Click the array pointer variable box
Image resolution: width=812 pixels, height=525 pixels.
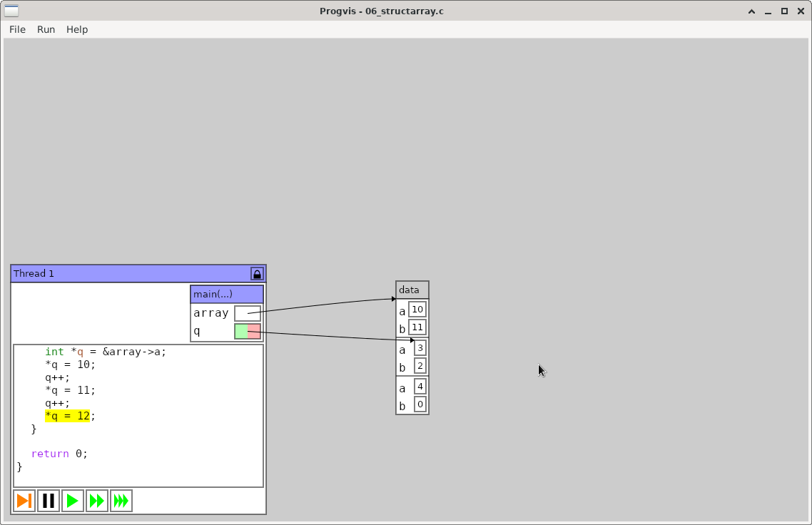(x=248, y=313)
